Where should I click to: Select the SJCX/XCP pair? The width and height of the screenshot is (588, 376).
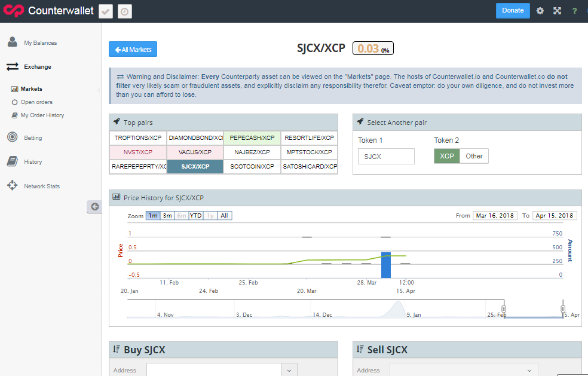tap(195, 166)
